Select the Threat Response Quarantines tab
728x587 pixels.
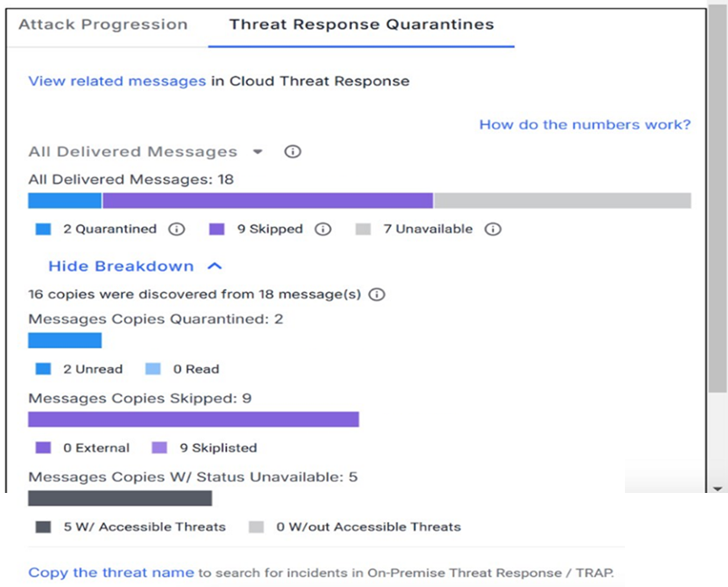coord(362,24)
